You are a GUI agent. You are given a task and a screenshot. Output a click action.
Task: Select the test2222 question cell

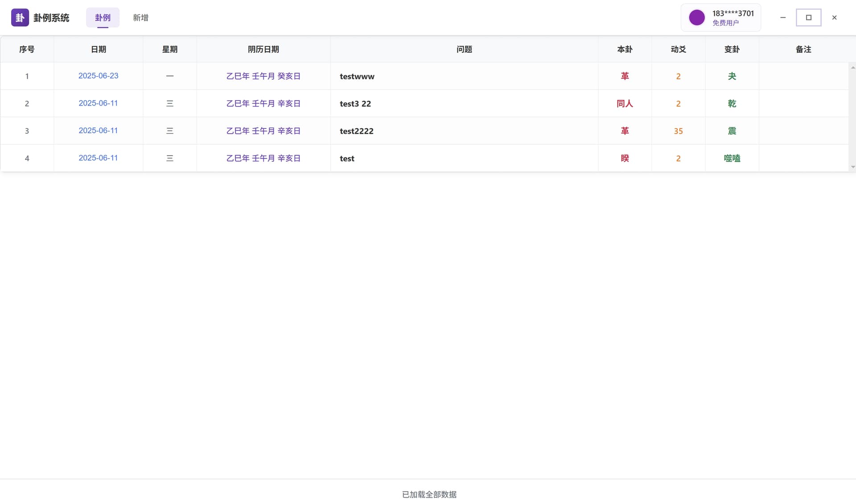(x=356, y=131)
